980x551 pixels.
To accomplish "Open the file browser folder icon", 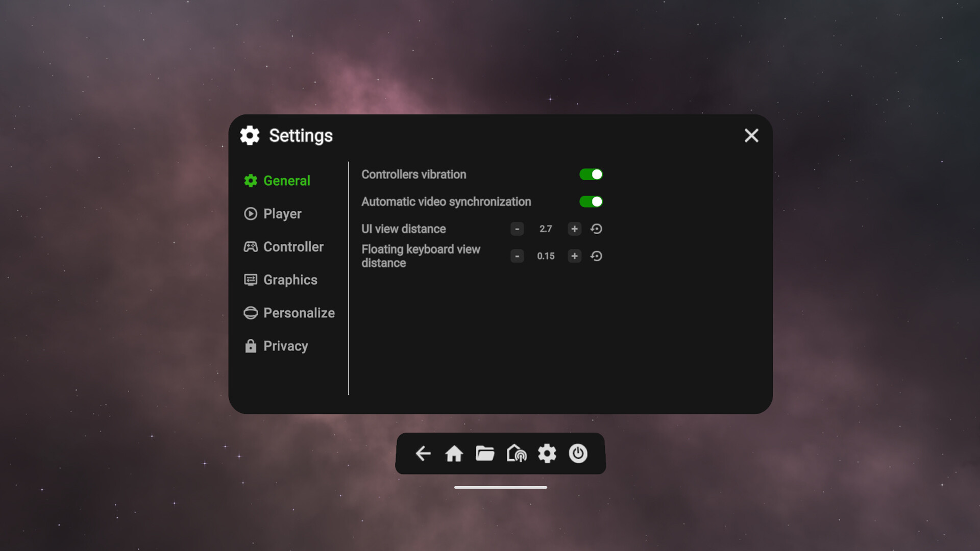I will coord(485,453).
